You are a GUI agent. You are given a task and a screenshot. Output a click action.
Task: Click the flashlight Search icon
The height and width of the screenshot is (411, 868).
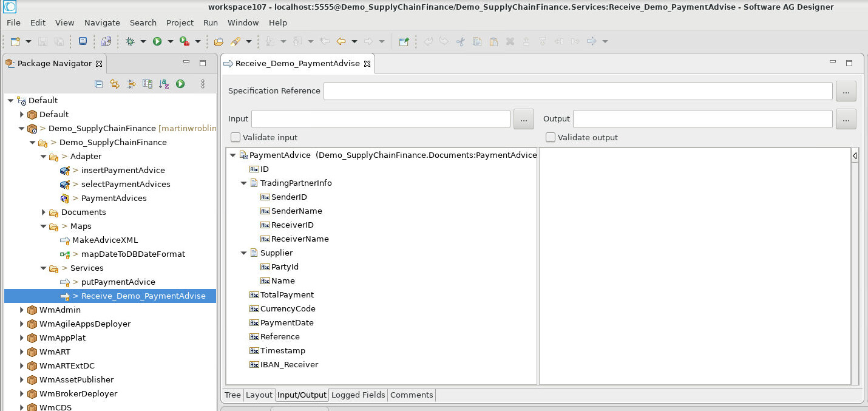pos(235,41)
